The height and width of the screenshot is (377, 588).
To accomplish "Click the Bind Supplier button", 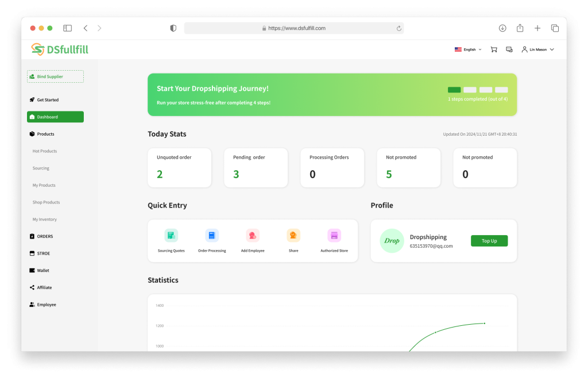I will coord(55,76).
